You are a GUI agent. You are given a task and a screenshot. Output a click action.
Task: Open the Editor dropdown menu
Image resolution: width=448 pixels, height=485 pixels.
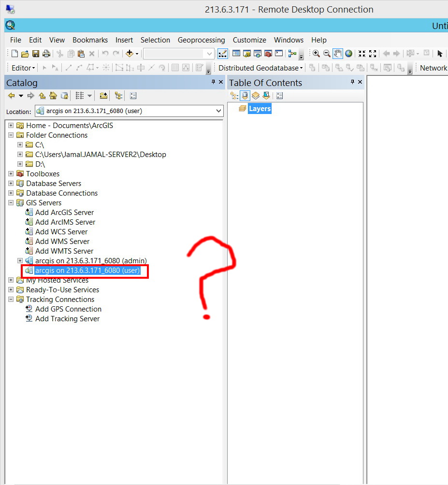23,68
